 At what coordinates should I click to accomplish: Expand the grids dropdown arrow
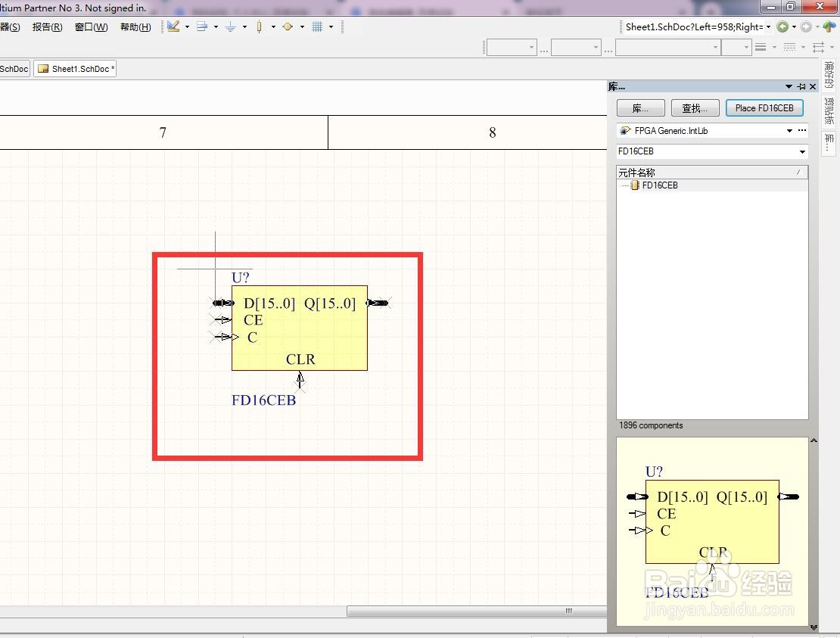click(331, 26)
